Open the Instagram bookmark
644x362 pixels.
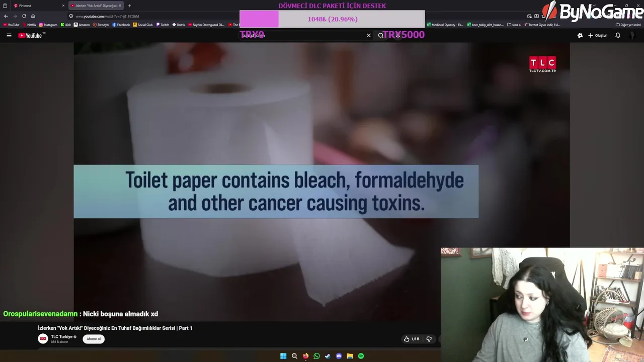(48, 25)
